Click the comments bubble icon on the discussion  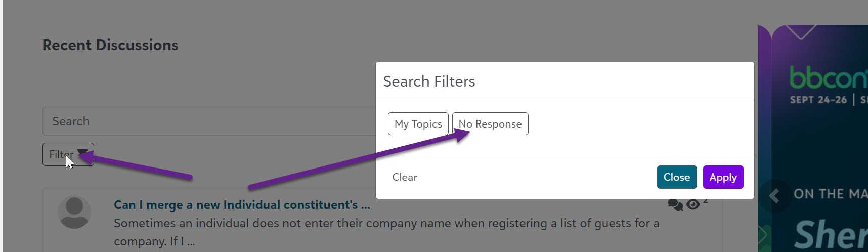pos(675,204)
